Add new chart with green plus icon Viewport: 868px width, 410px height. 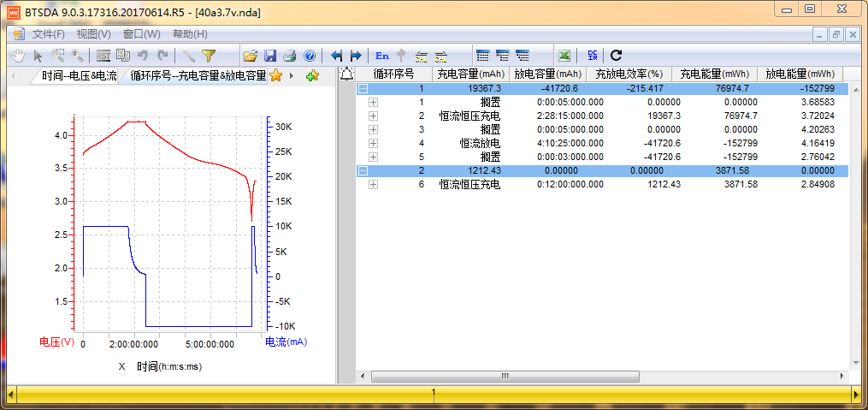pos(312,76)
